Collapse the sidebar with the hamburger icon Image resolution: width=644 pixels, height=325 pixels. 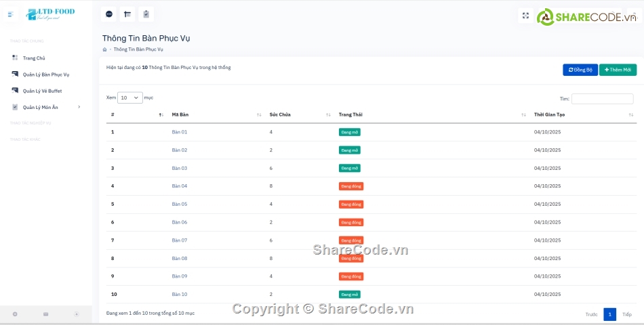tap(10, 14)
